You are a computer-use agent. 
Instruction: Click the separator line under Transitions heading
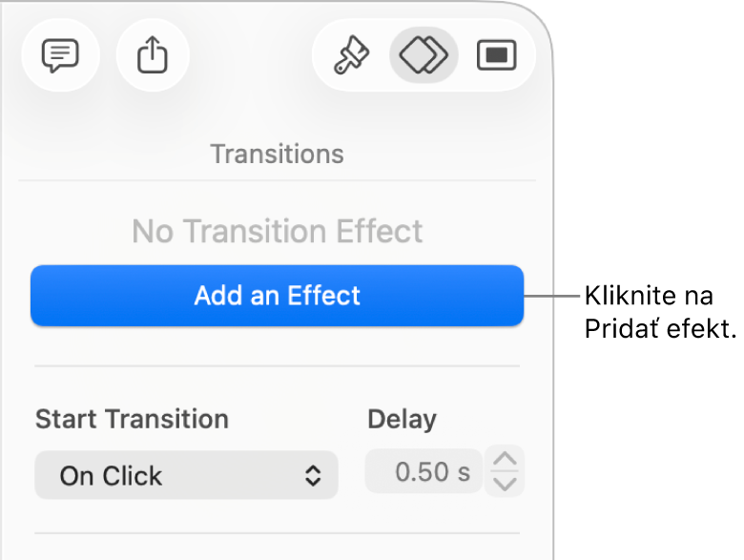coord(277,180)
